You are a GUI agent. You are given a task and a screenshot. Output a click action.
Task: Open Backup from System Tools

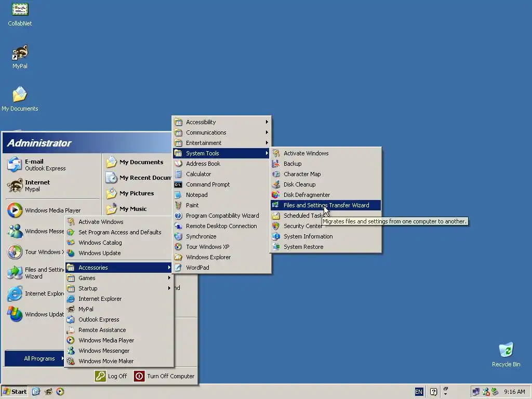[326, 164]
